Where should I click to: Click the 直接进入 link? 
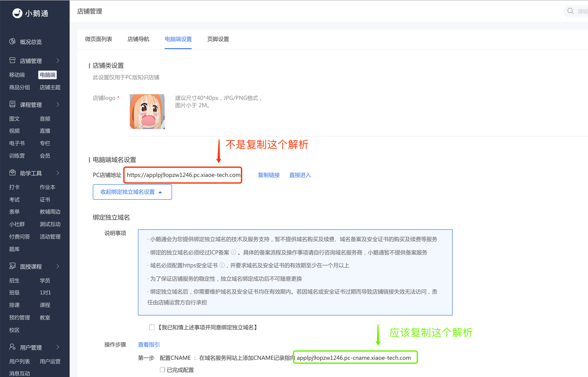tap(300, 175)
